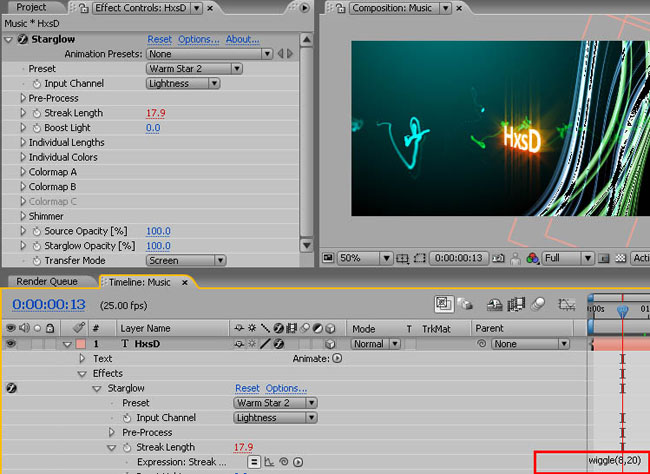Enable or disable the expression toggle
650x474 pixels.
(x=254, y=462)
